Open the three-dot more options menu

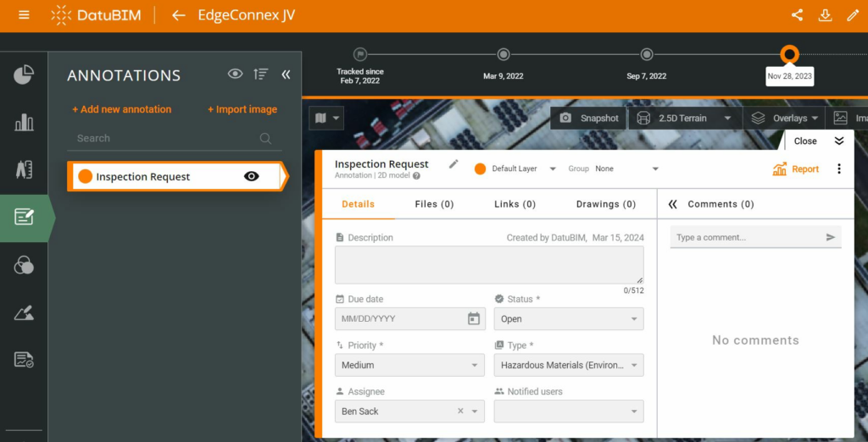coord(839,169)
